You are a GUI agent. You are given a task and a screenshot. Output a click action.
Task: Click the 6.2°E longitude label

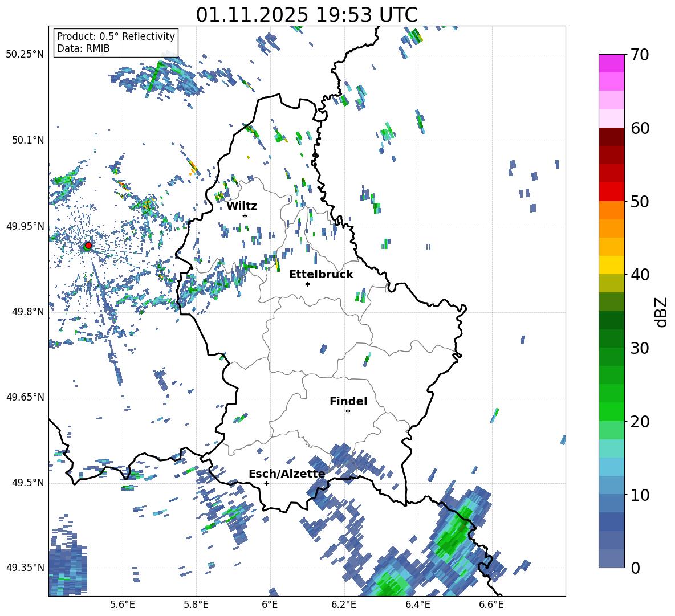click(x=344, y=605)
